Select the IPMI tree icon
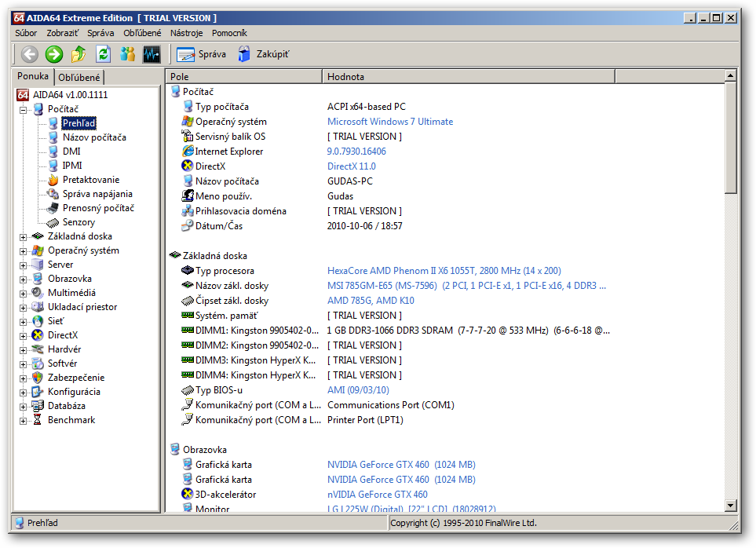Image resolution: width=756 pixels, height=548 pixels. point(53,166)
